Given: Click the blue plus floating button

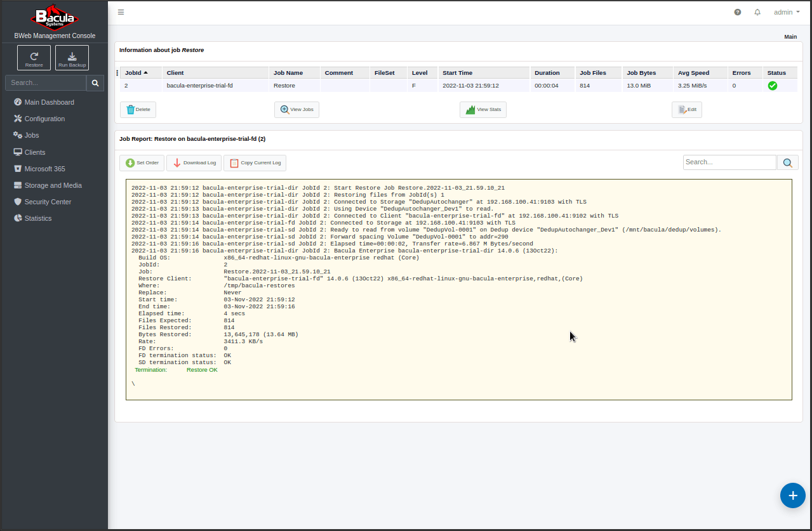Looking at the screenshot, I should [792, 495].
